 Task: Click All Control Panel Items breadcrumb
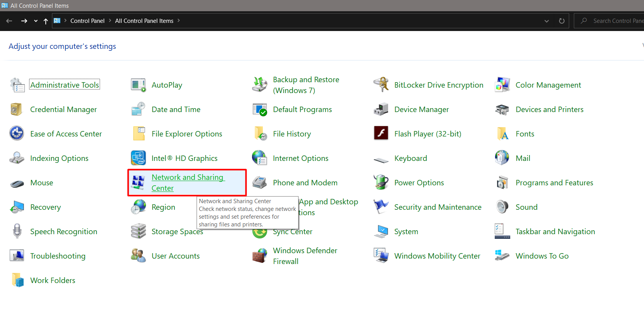tap(144, 21)
